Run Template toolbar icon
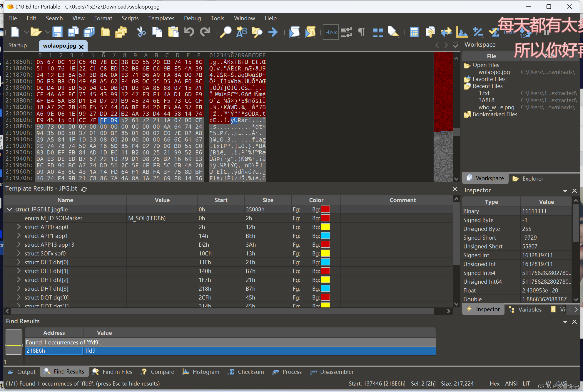The width and height of the screenshot is (583, 392). pyautogui.click(x=310, y=32)
